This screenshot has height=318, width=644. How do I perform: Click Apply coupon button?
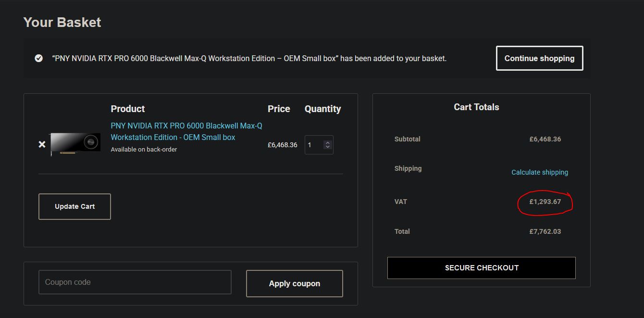[295, 283]
